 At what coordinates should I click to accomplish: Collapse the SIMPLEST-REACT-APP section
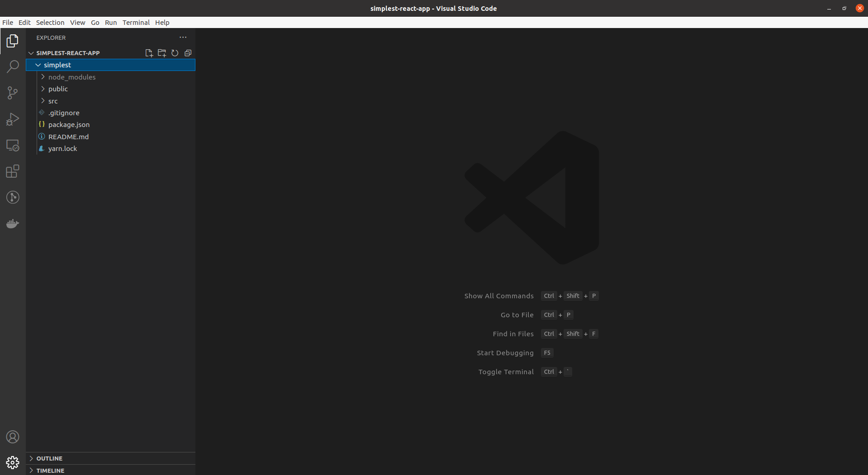[x=31, y=53]
